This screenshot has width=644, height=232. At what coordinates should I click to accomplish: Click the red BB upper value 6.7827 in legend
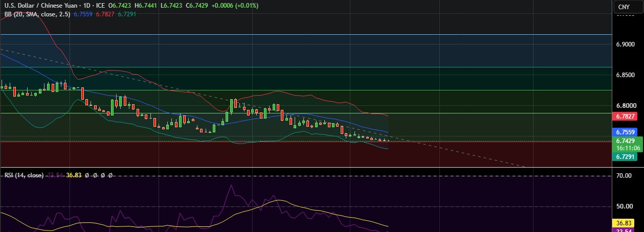tap(105, 14)
